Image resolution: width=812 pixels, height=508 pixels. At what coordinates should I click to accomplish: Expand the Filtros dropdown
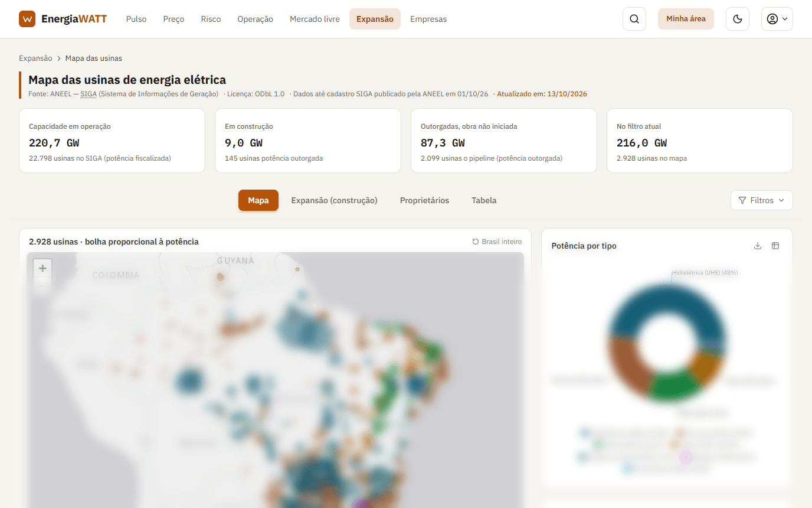click(761, 200)
